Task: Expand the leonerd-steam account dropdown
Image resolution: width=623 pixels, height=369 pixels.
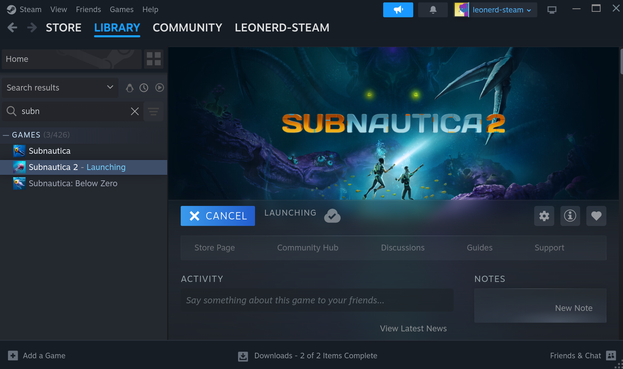Action: coord(502,10)
